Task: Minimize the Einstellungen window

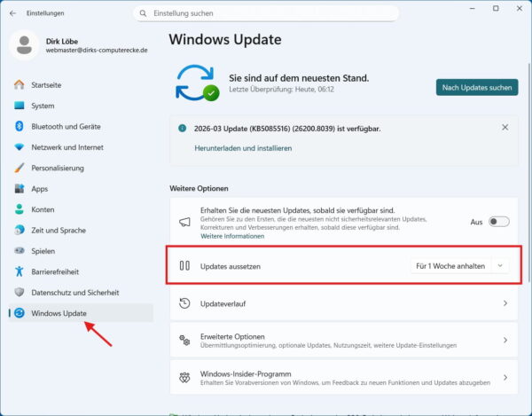Action: [x=473, y=9]
